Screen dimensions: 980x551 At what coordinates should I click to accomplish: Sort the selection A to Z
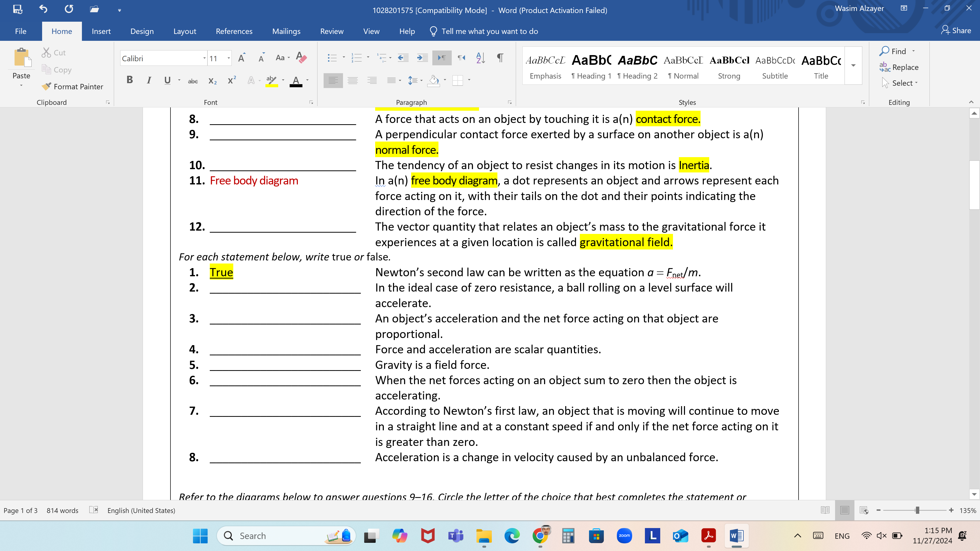tap(481, 58)
